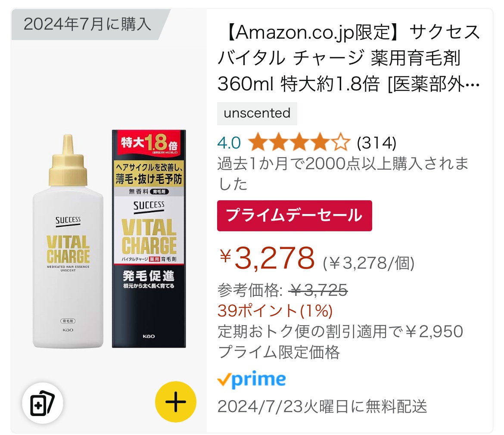Open the similar-items cards icon
504x435 pixels.
42,403
